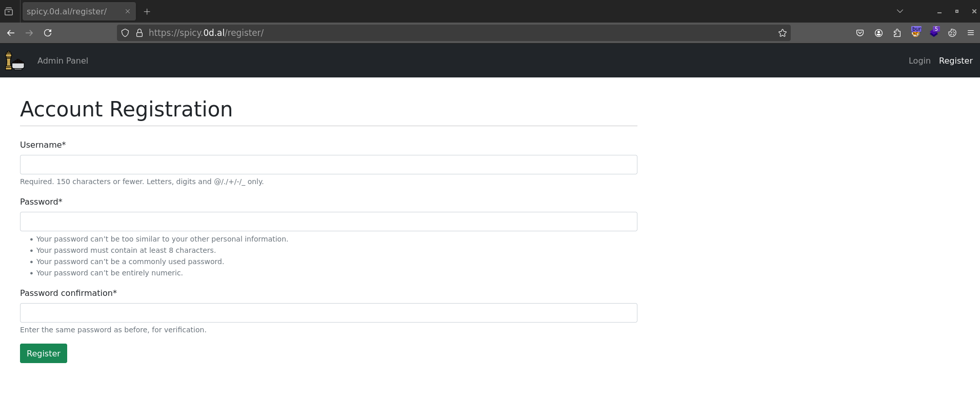
Task: Open the Extensions puzzle-piece menu
Action: pos(897,33)
